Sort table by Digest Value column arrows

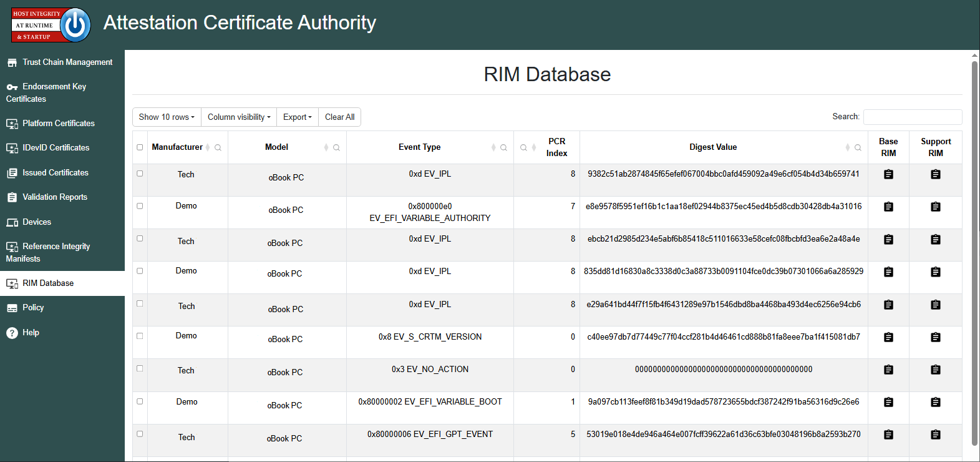[x=848, y=147]
